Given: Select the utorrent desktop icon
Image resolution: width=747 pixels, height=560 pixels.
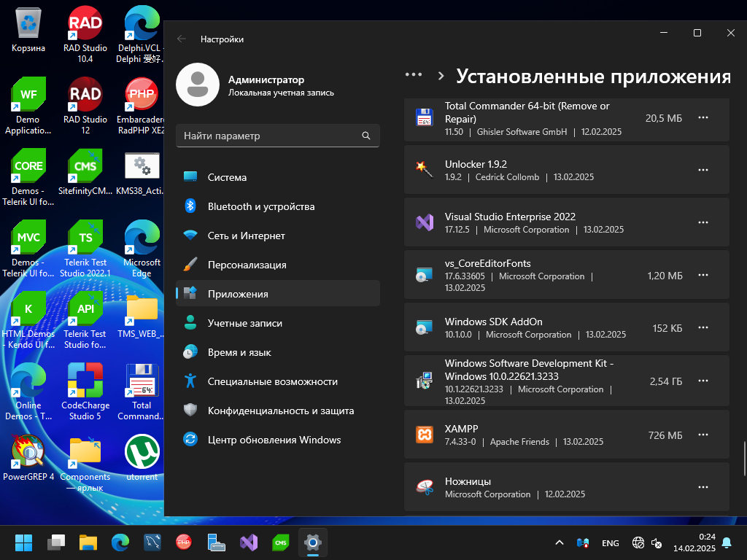Looking at the screenshot, I should click(142, 458).
